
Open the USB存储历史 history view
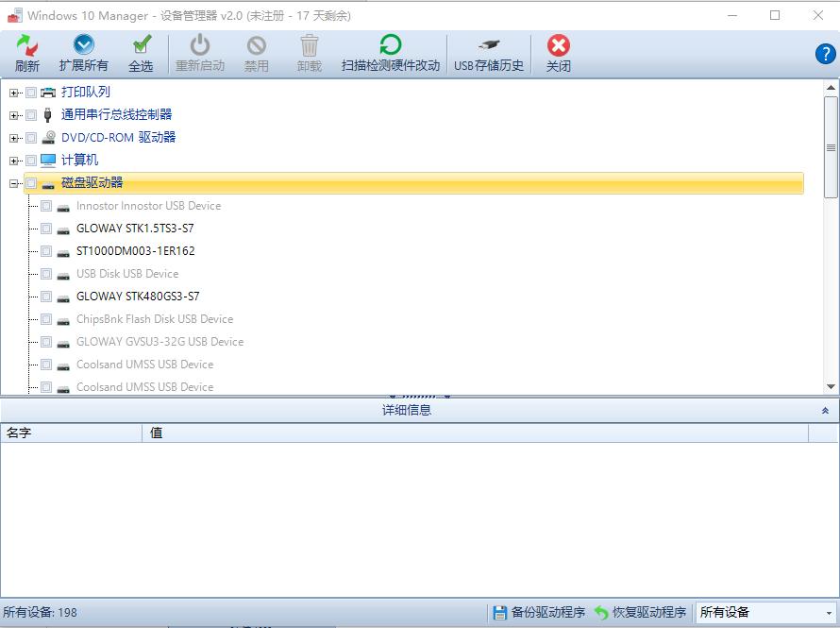pyautogui.click(x=487, y=43)
